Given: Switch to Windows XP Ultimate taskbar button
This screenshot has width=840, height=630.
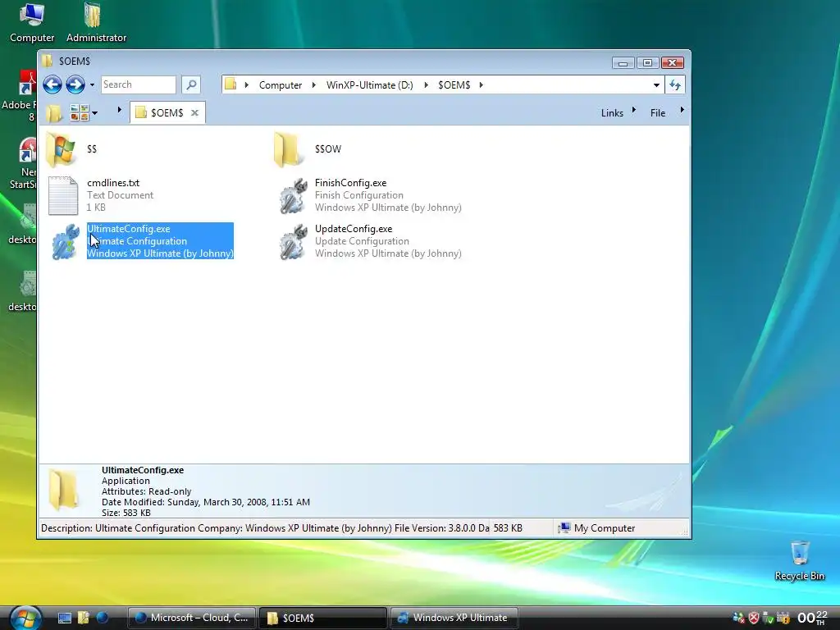Looking at the screenshot, I should coord(454,618).
